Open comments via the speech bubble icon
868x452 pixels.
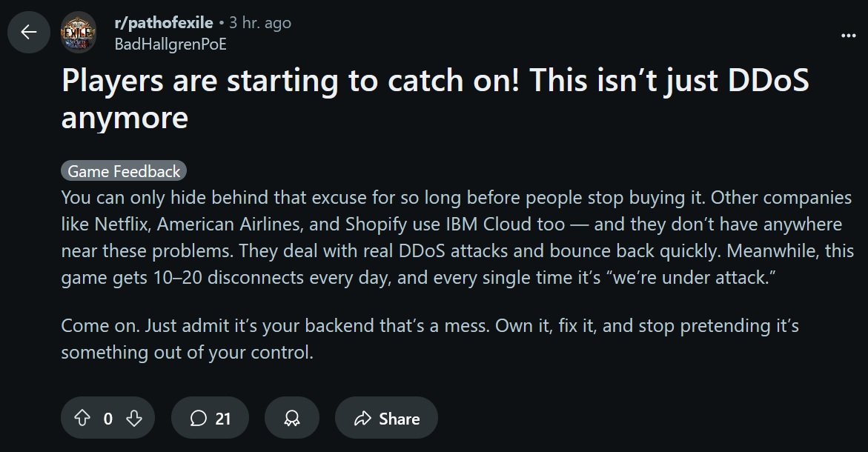[x=198, y=418]
